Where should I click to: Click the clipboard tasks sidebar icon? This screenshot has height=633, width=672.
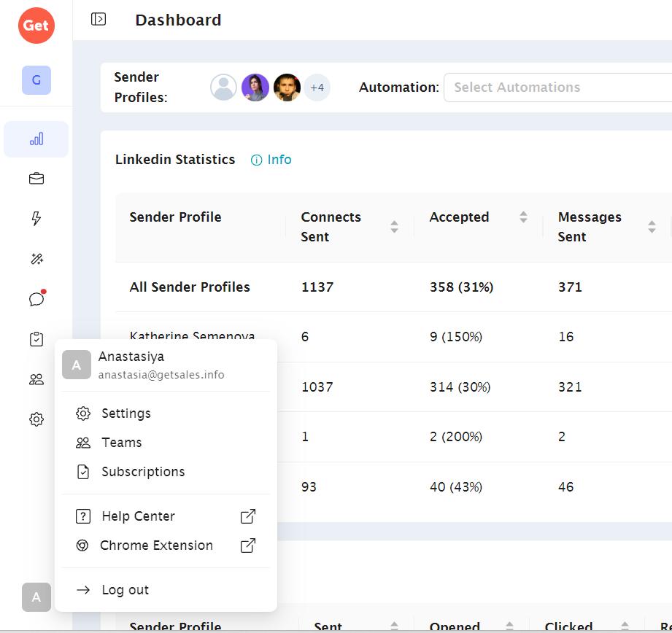click(x=36, y=339)
